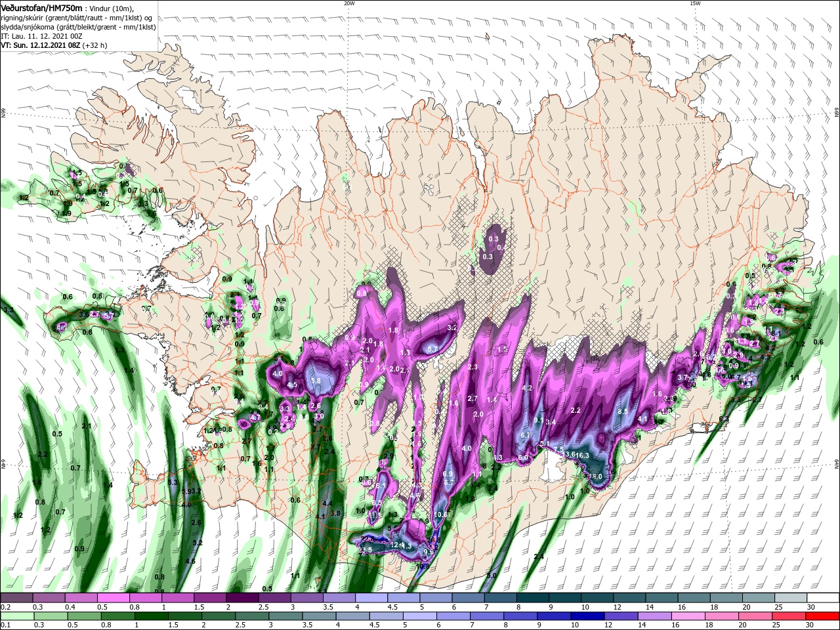Click snow legend swatch between 14 and 16

(x=662, y=598)
